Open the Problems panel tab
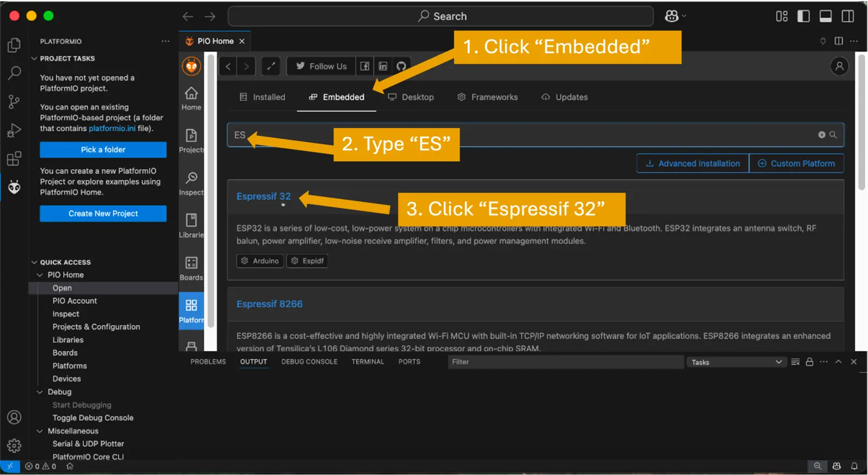This screenshot has width=868, height=475. 208,362
